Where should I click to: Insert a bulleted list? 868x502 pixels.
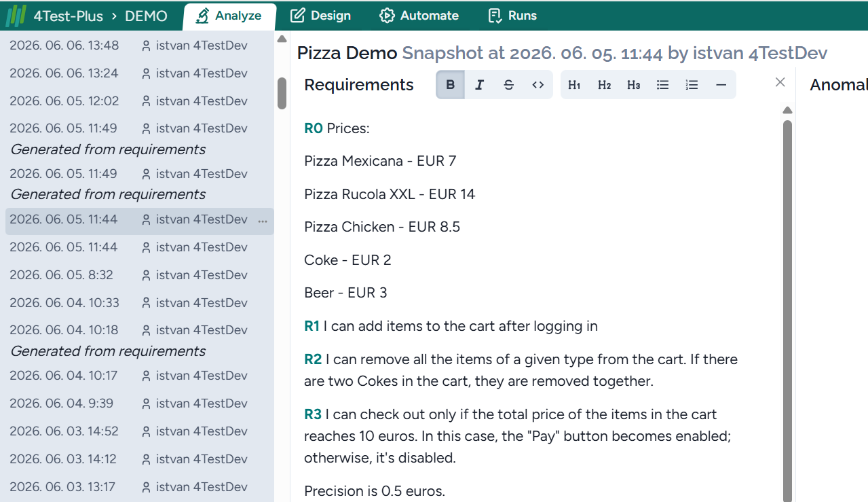[x=663, y=85]
